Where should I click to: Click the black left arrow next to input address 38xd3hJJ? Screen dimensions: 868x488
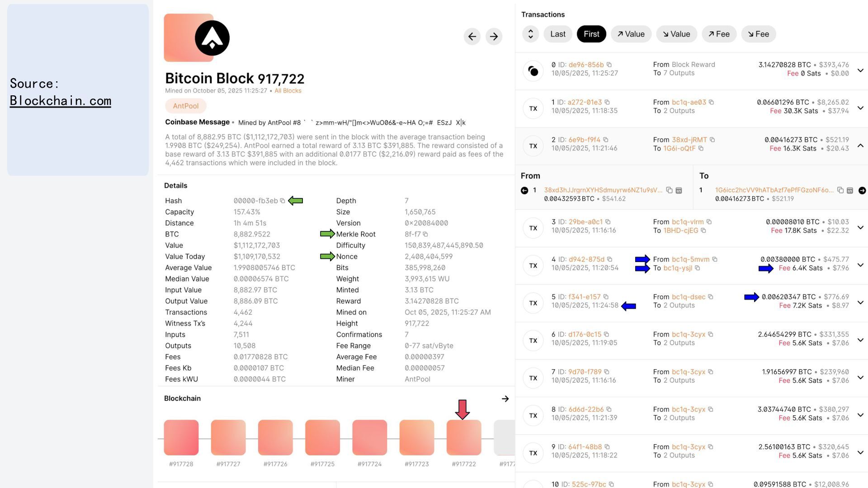pos(524,190)
